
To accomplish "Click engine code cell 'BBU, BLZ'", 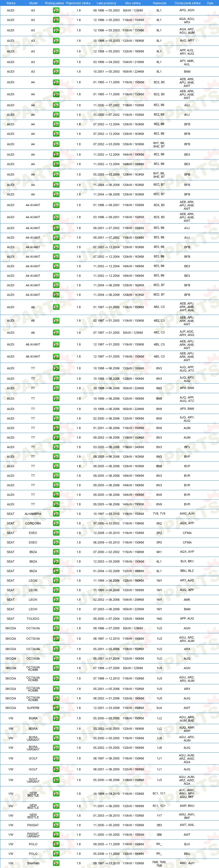I will 187,571.
